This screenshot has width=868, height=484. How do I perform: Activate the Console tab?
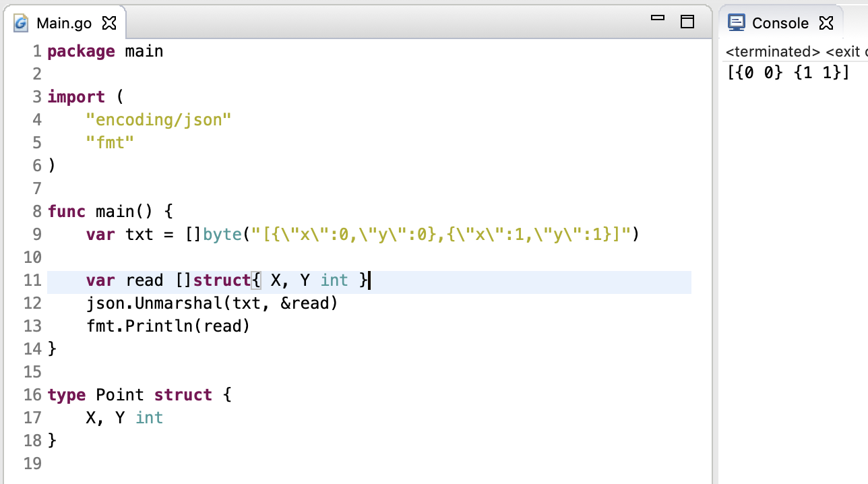click(x=780, y=24)
